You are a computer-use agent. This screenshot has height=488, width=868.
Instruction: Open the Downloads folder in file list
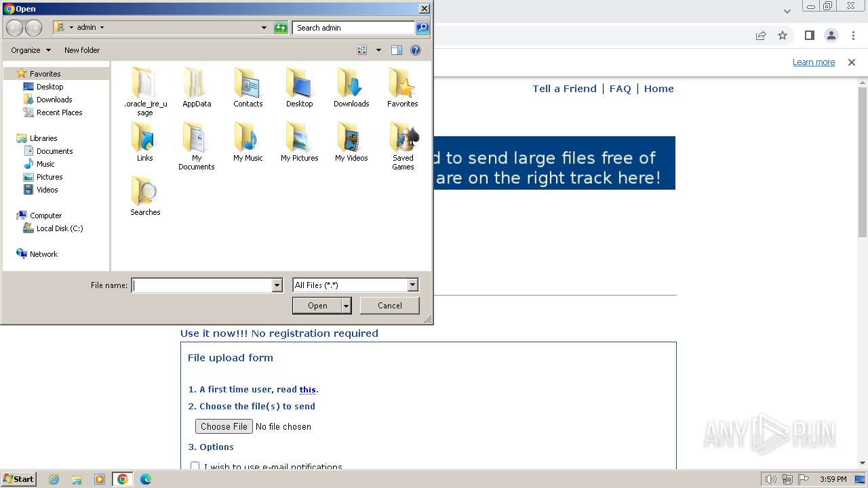(351, 87)
